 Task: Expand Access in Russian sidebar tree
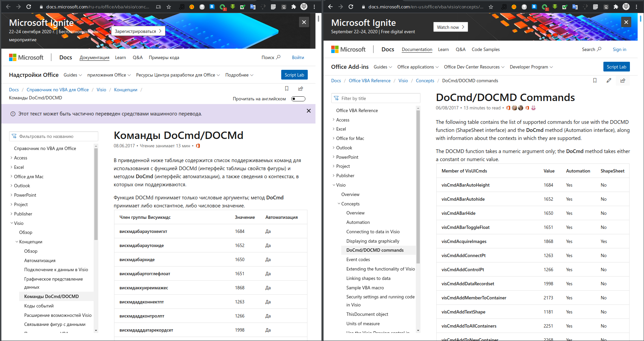coord(11,158)
